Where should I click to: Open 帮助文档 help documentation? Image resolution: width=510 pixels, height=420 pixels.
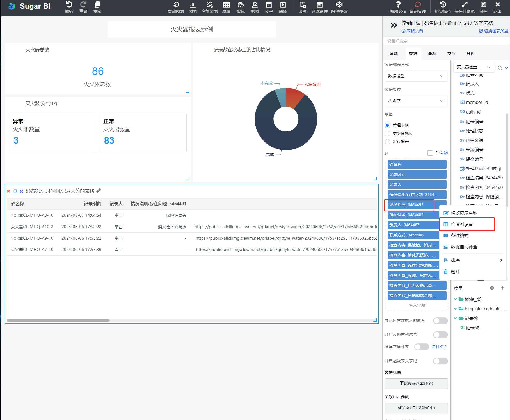398,7
